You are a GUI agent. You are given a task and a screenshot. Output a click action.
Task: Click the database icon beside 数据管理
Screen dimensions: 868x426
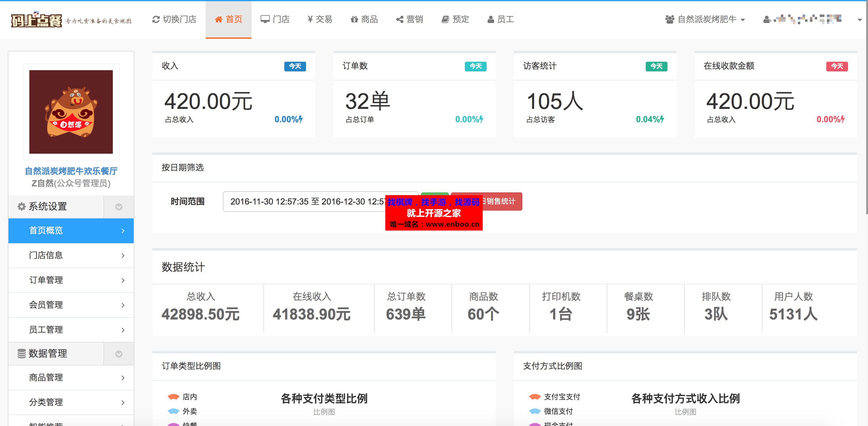pyautogui.click(x=21, y=354)
